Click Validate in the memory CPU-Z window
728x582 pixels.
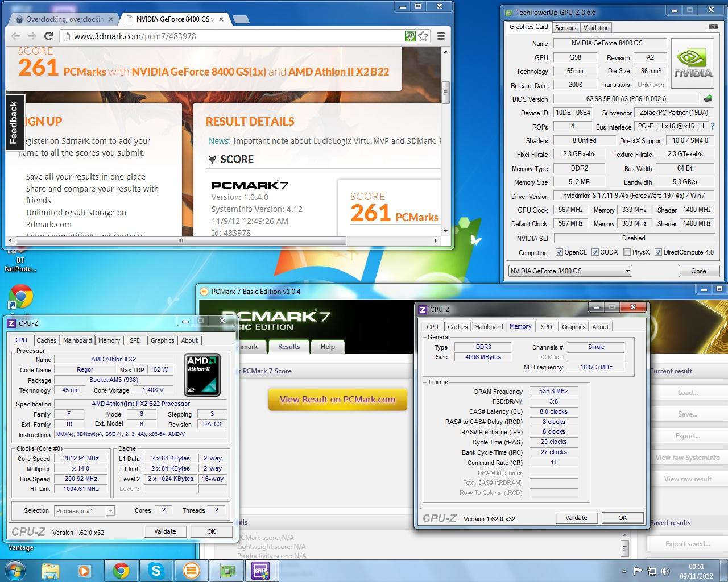576,518
